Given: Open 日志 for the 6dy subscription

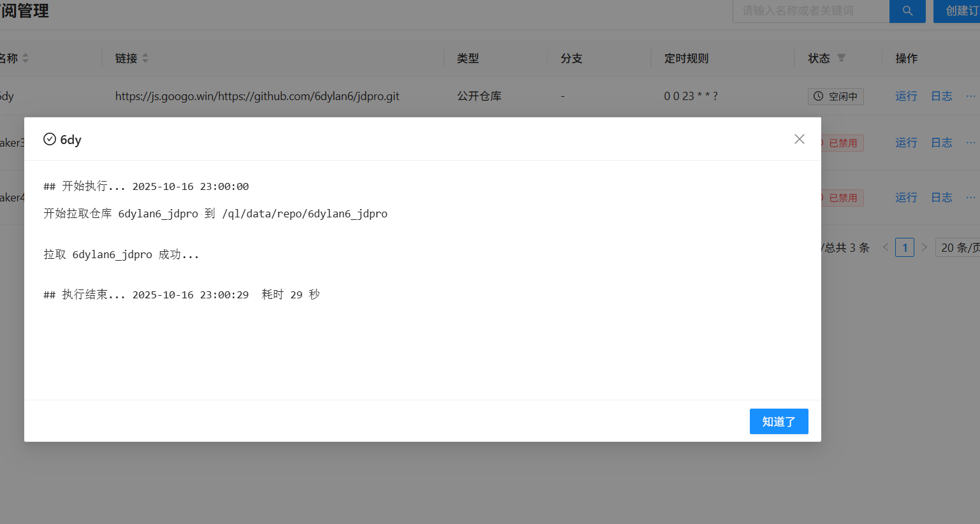Looking at the screenshot, I should tap(941, 96).
